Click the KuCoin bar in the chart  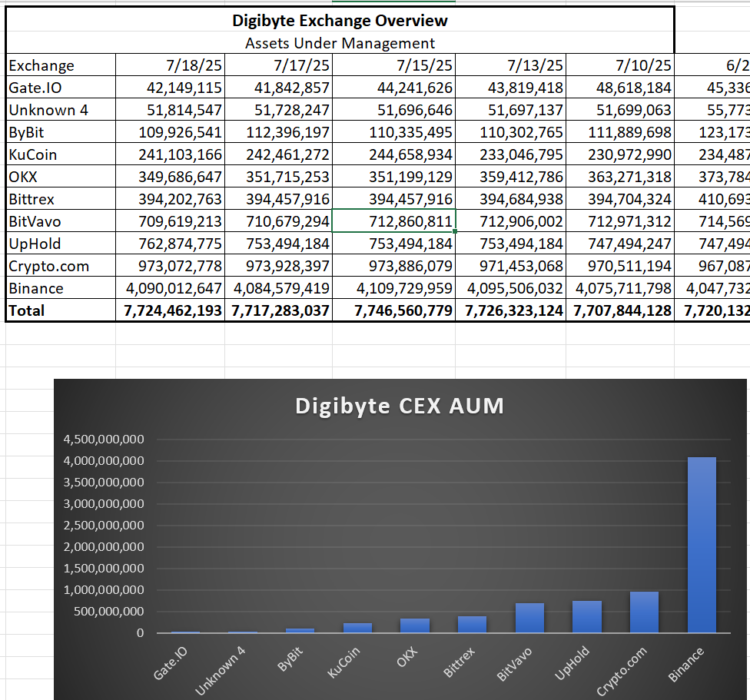point(357,628)
